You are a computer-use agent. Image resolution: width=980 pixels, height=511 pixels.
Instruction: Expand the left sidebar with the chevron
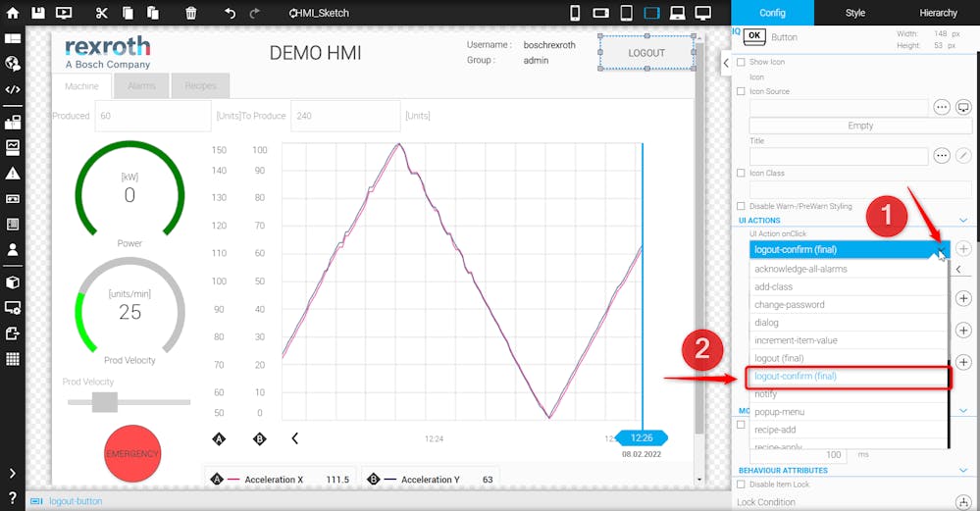coord(13,473)
